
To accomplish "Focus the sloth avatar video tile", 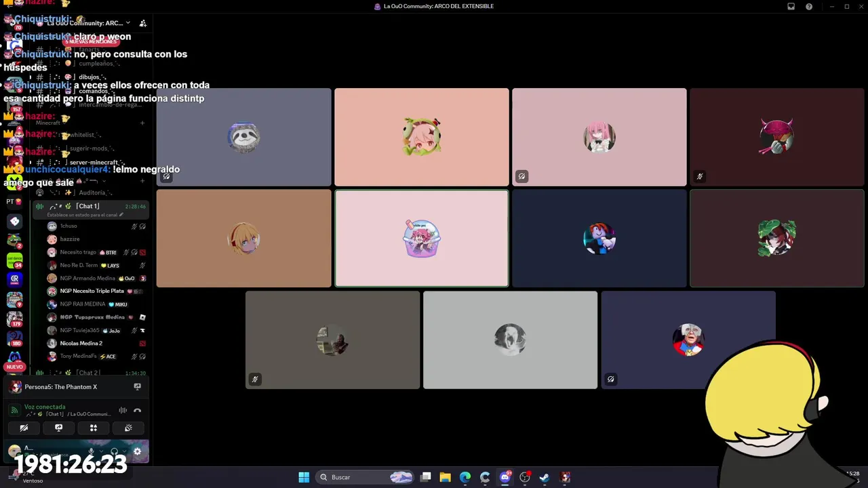I will (244, 137).
